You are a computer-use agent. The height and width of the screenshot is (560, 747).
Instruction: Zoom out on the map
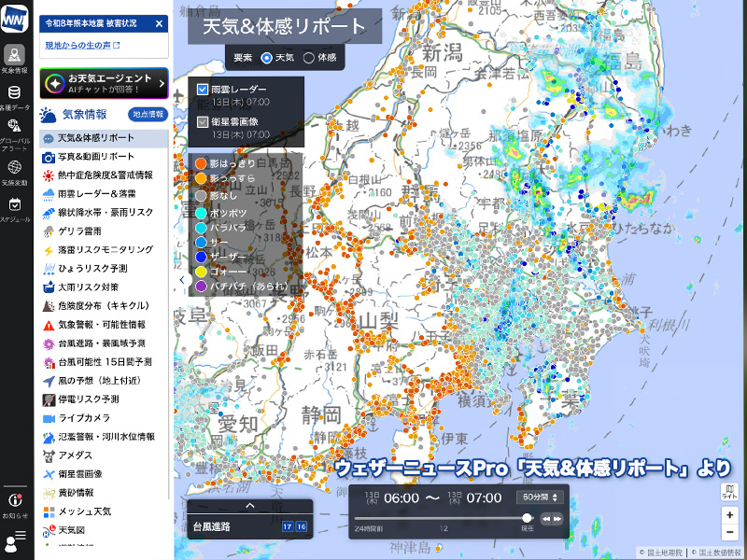[729, 532]
